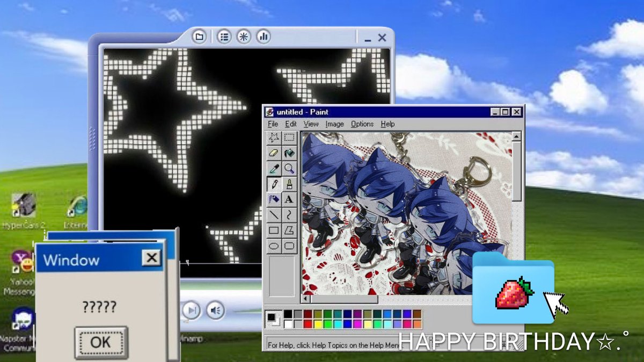Viewport: 644px width, 362px height.
Task: Select the Ellipse shape tool
Action: (274, 245)
